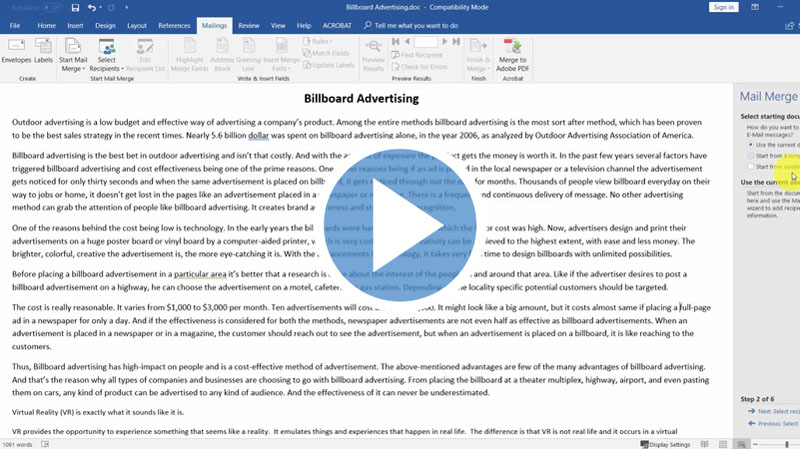Click the Save icon in the title bar

75,7
